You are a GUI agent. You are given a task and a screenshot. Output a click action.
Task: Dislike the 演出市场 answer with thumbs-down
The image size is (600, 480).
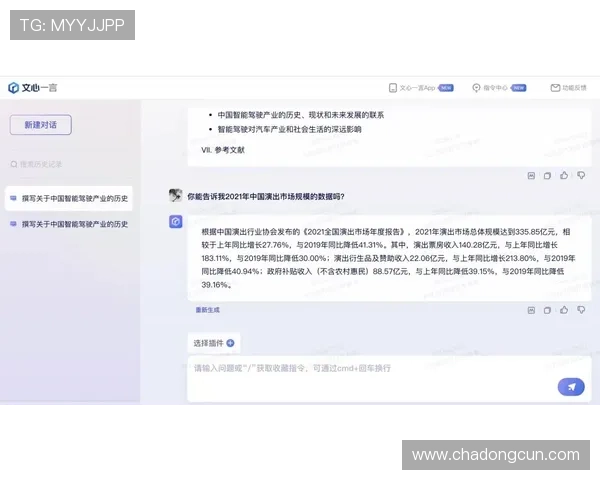[581, 310]
